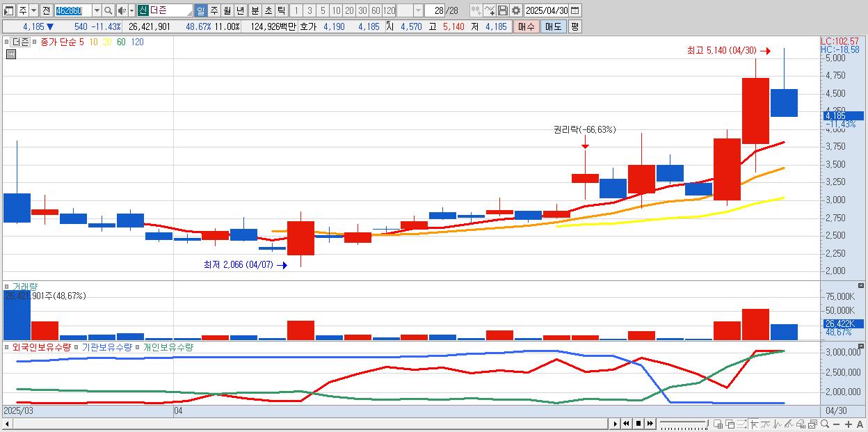Screen dimensions: 868x432
Task: Open the data grid table icon
Action: [x=11, y=54]
